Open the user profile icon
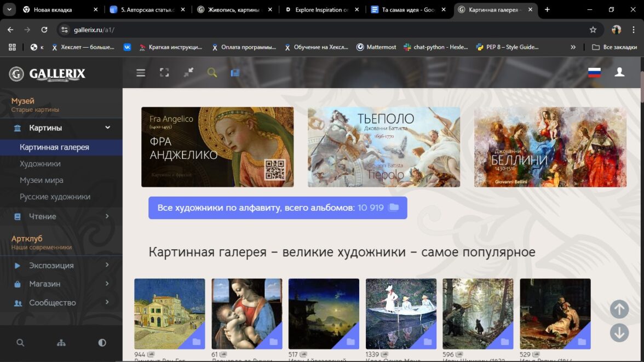The image size is (644, 362). (x=619, y=72)
